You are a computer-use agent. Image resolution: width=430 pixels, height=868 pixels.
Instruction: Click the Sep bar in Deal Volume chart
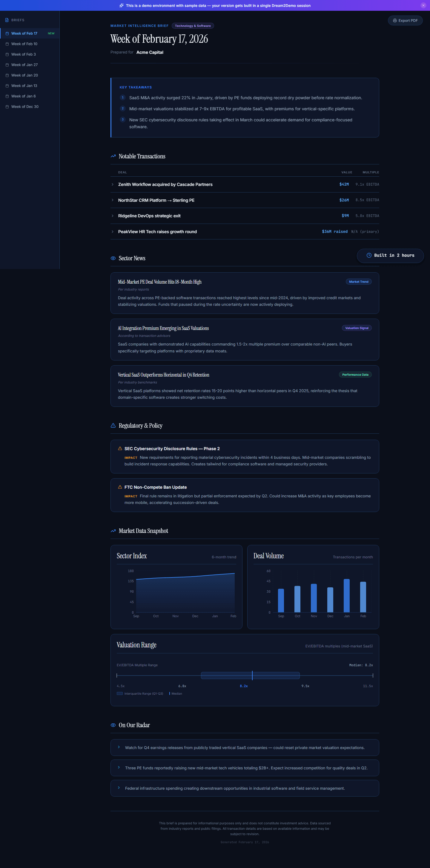tap(281, 600)
